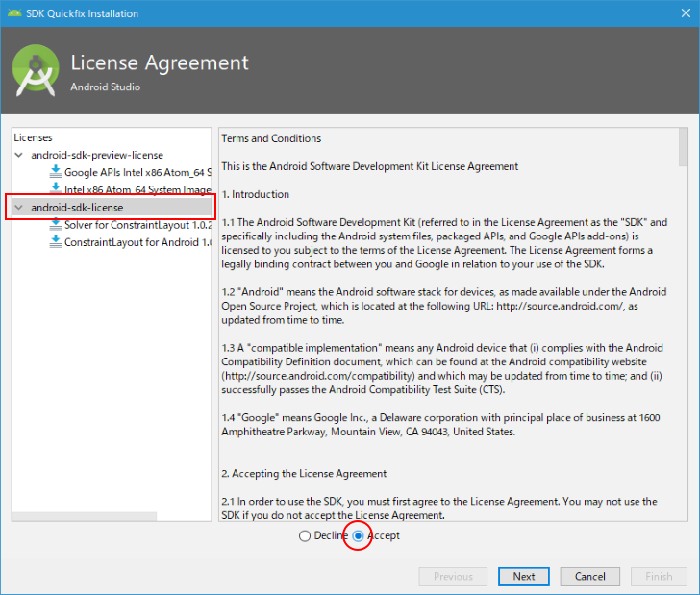Click the License Agreement title
The width and height of the screenshot is (700, 595).
click(x=160, y=62)
